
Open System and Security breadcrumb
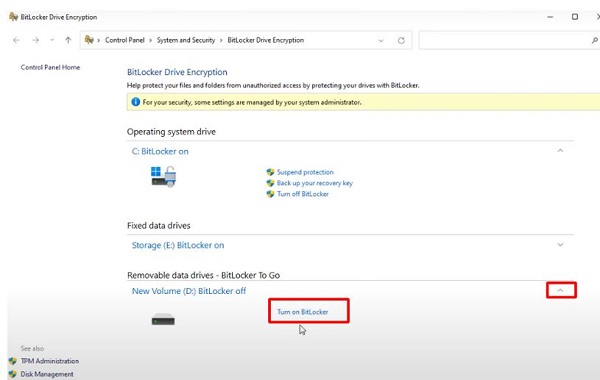[186, 40]
